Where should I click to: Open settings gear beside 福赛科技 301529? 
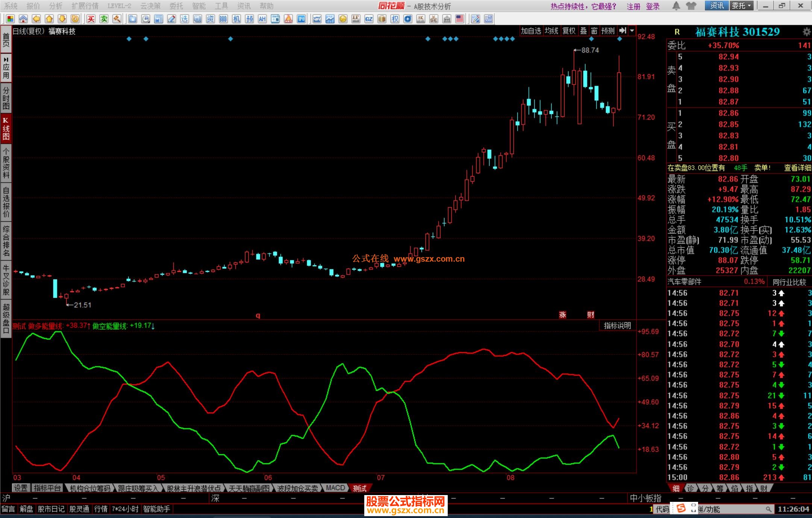click(806, 32)
